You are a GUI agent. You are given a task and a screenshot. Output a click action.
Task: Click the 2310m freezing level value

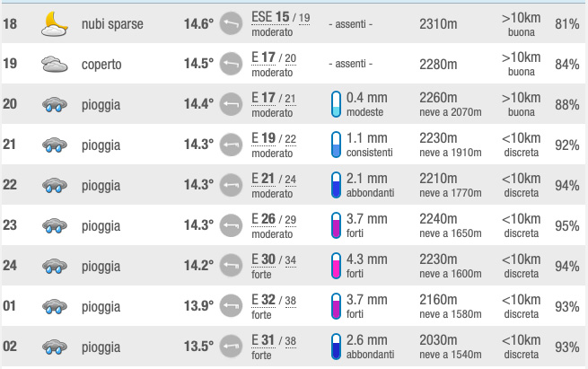[438, 24]
